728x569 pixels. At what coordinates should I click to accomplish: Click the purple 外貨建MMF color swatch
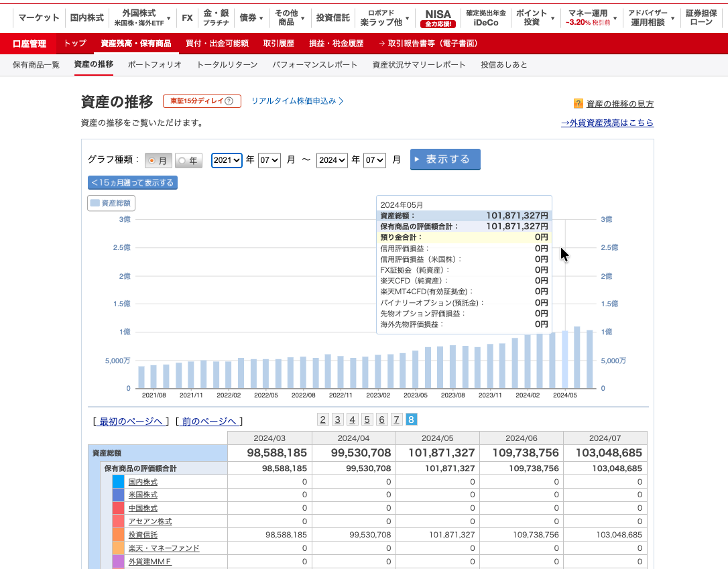point(119,562)
